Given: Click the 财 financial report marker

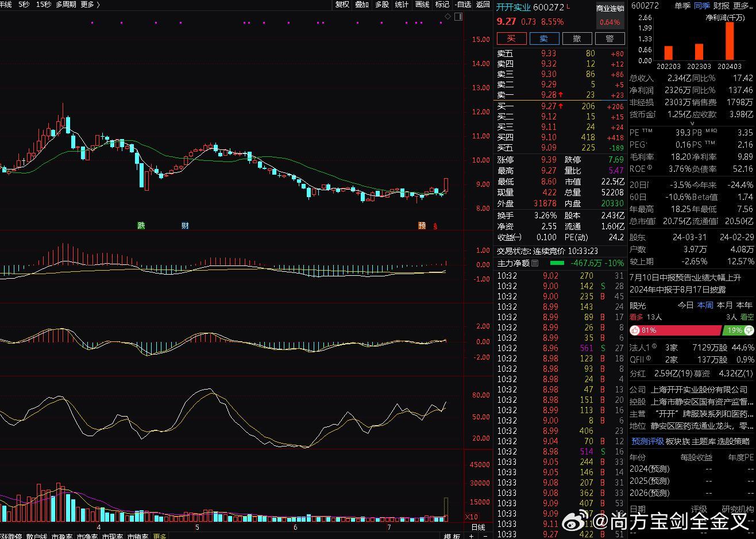Looking at the screenshot, I should (185, 226).
